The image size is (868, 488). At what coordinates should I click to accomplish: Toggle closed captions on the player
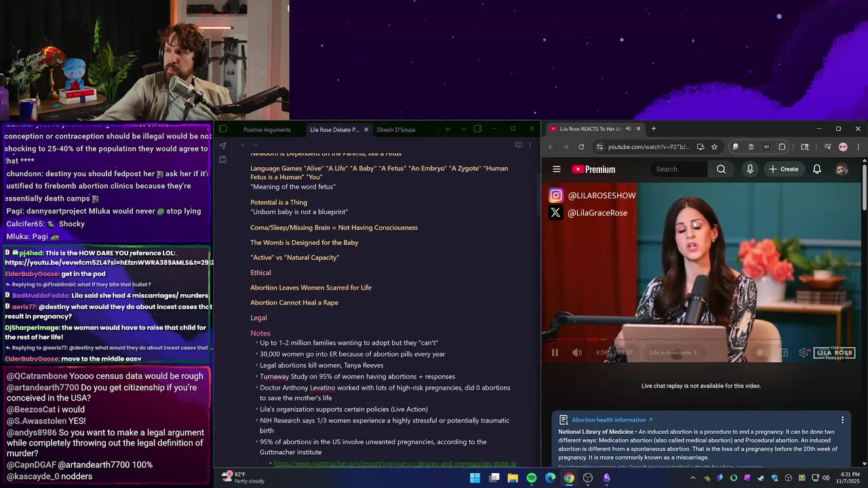pyautogui.click(x=783, y=352)
